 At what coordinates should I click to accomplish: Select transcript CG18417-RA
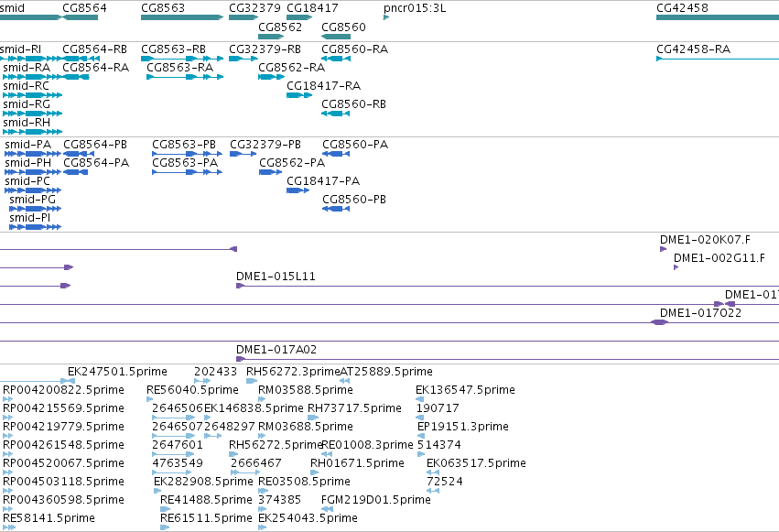tap(323, 86)
